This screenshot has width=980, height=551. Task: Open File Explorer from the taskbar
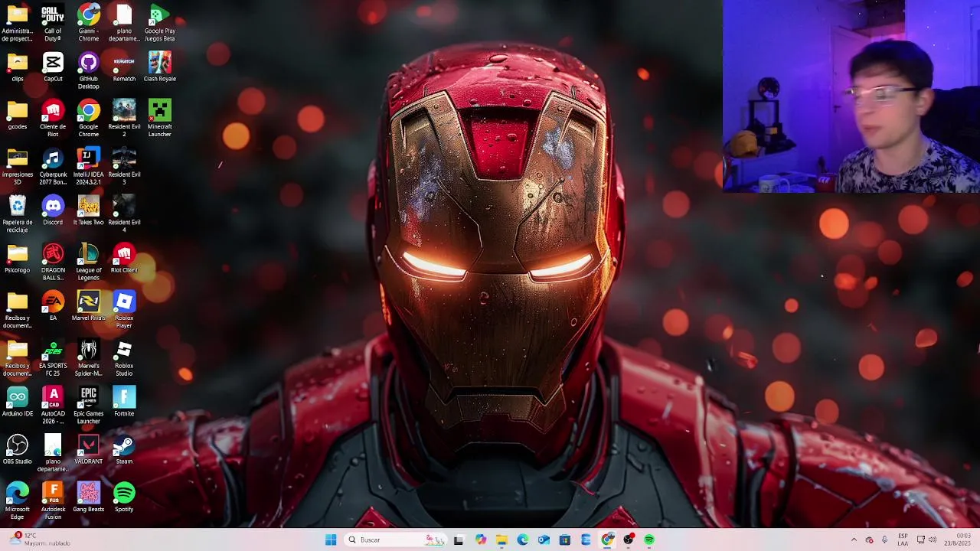(x=501, y=540)
